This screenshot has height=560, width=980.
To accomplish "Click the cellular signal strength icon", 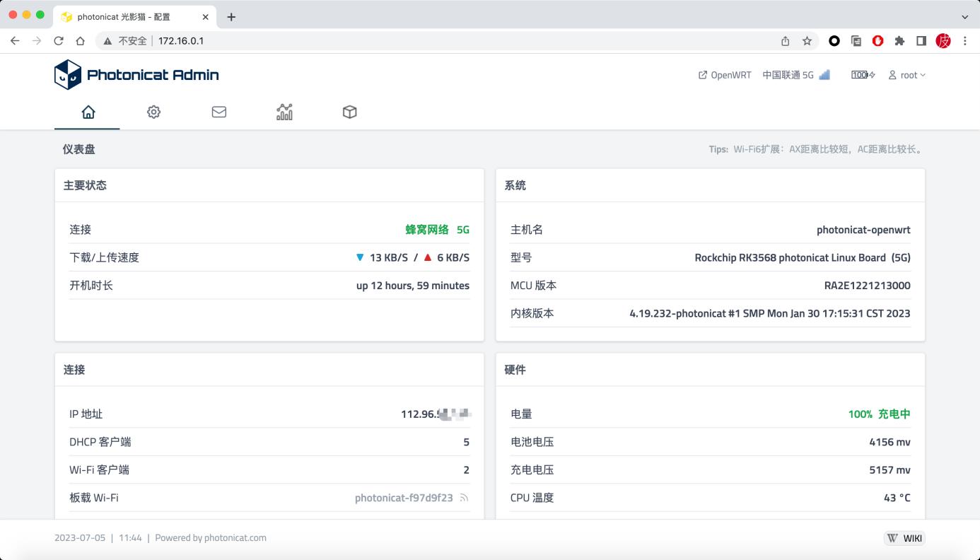I will click(x=824, y=74).
